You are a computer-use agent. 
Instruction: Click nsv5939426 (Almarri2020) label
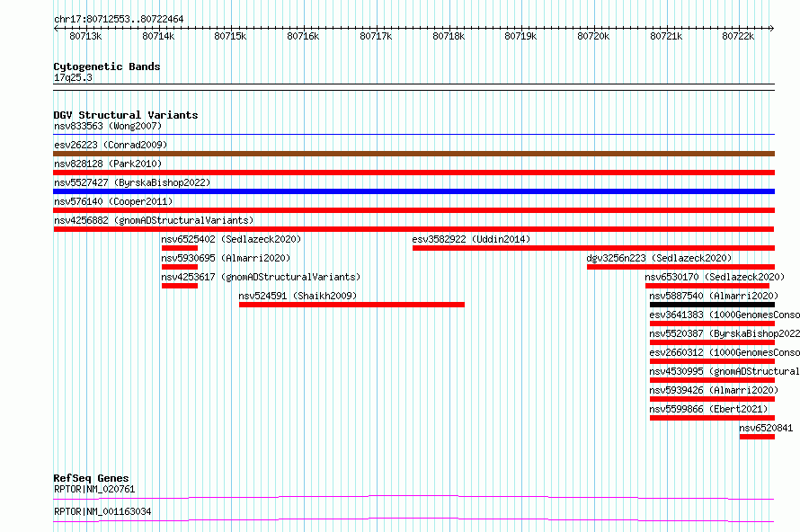point(714,390)
